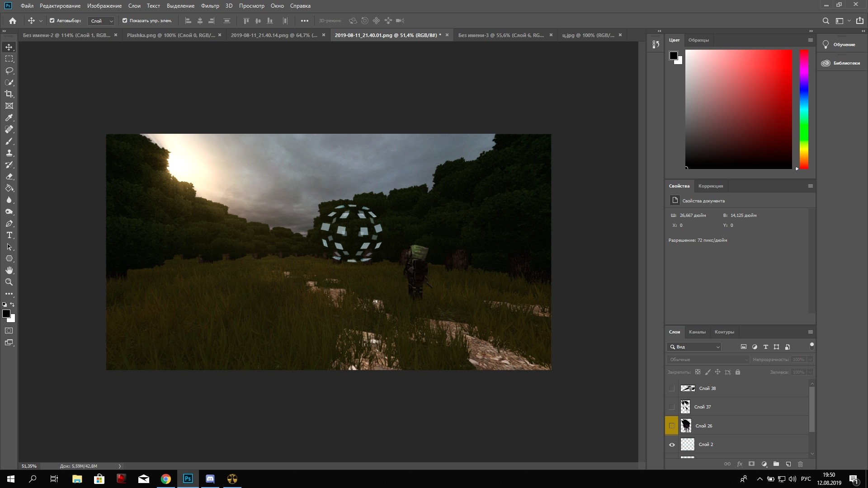Delete layer with trash icon
The height and width of the screenshot is (488, 868).
click(800, 464)
